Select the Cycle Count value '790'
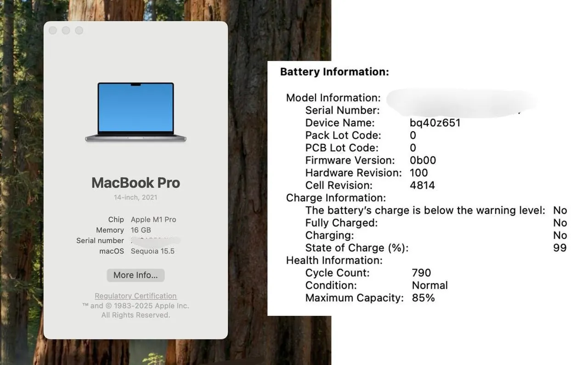The height and width of the screenshot is (365, 588). (421, 273)
